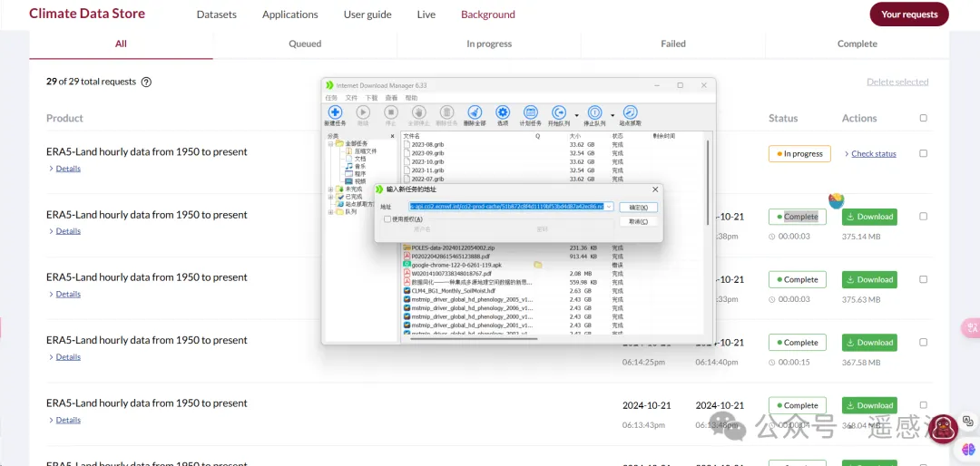Open the 计划任务 scheduler icon in IDM
The height and width of the screenshot is (466, 980).
click(531, 112)
